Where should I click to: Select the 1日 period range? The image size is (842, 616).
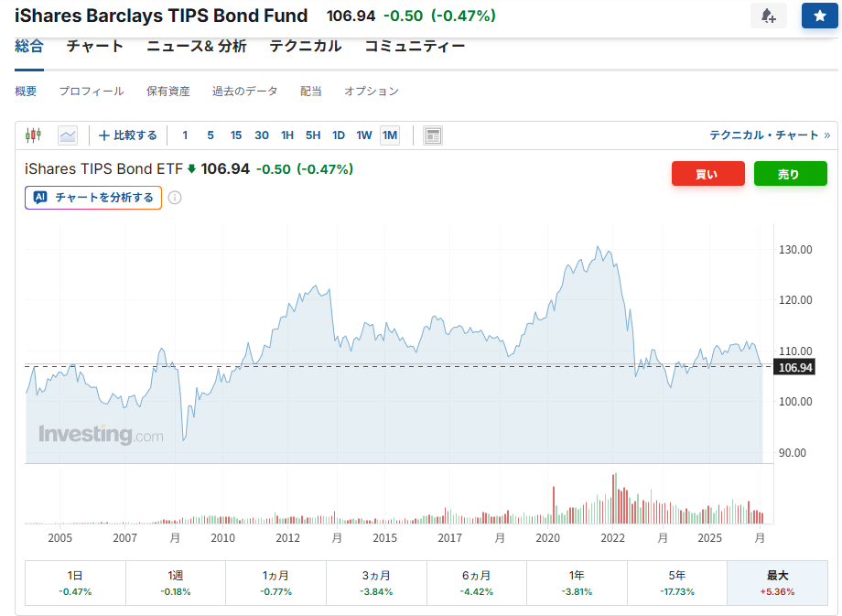pos(75,583)
